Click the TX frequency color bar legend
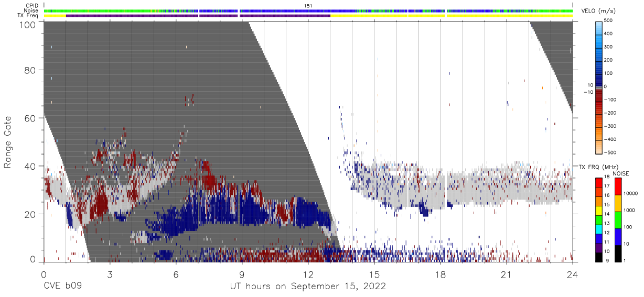The image size is (644, 297). click(599, 219)
